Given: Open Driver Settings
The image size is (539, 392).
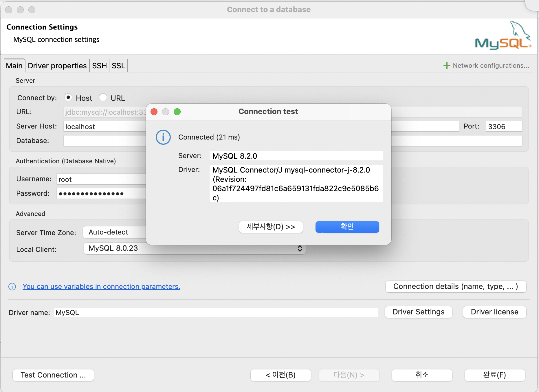Looking at the screenshot, I should (418, 312).
